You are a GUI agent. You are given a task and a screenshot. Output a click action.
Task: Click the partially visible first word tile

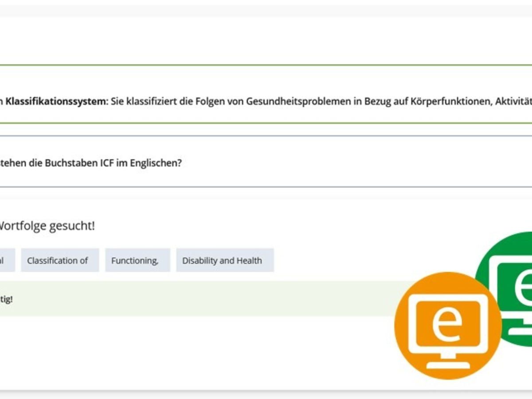(7, 260)
